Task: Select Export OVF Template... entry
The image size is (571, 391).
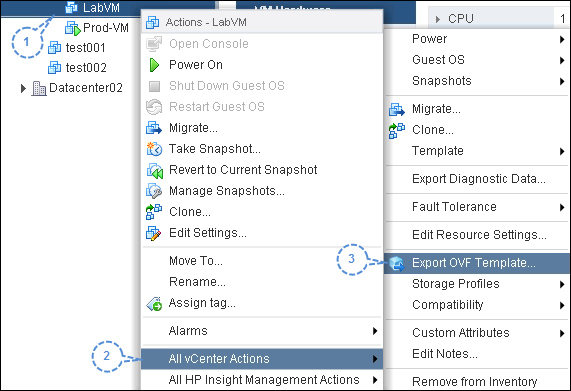Action: (477, 263)
